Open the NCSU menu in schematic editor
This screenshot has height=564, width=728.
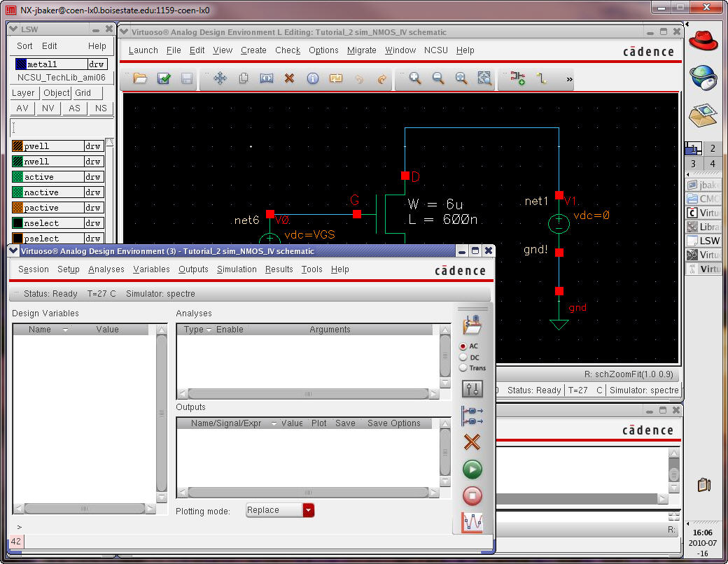click(x=436, y=50)
